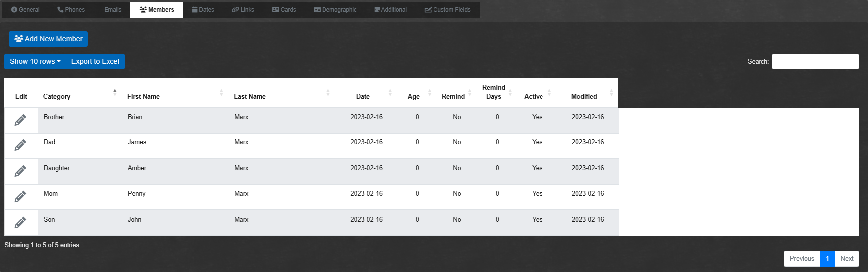Sort by the Modified column header
This screenshot has width=868, height=272.
pyautogui.click(x=584, y=96)
